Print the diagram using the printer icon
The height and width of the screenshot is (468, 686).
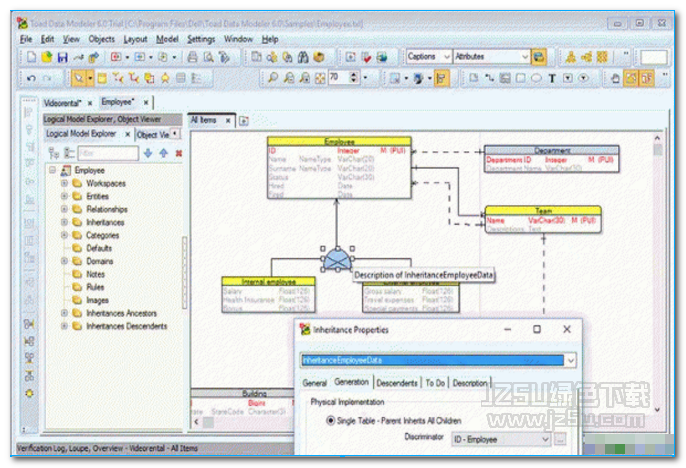coord(192,57)
